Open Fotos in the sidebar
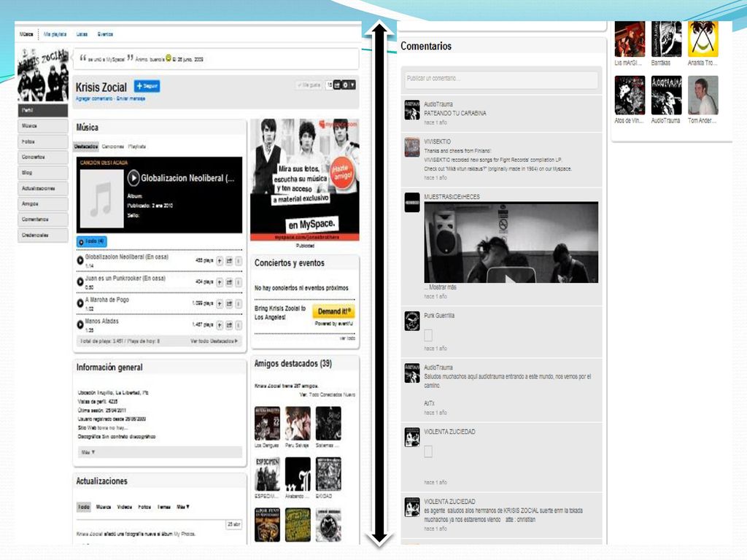 click(43, 141)
